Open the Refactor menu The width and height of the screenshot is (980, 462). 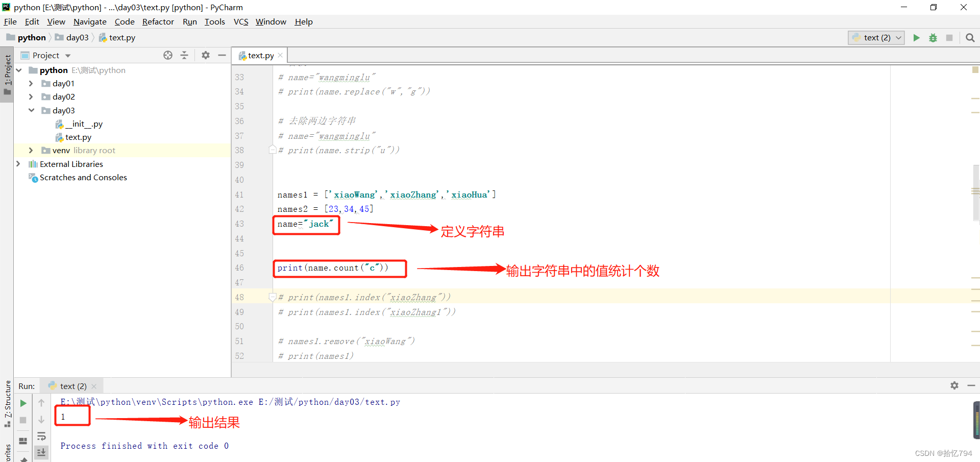(x=158, y=21)
